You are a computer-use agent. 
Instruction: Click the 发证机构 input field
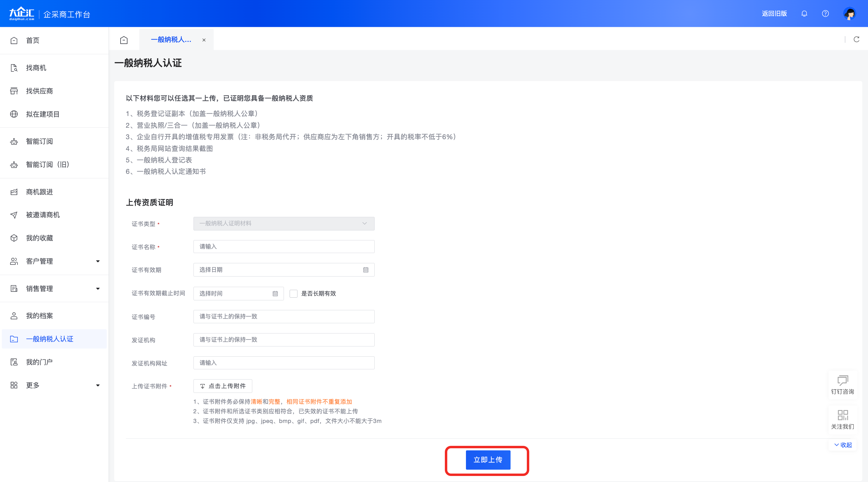(284, 340)
